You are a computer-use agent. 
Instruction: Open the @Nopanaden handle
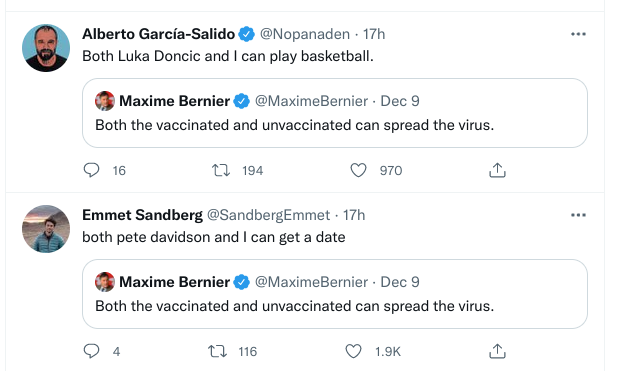pyautogui.click(x=305, y=34)
